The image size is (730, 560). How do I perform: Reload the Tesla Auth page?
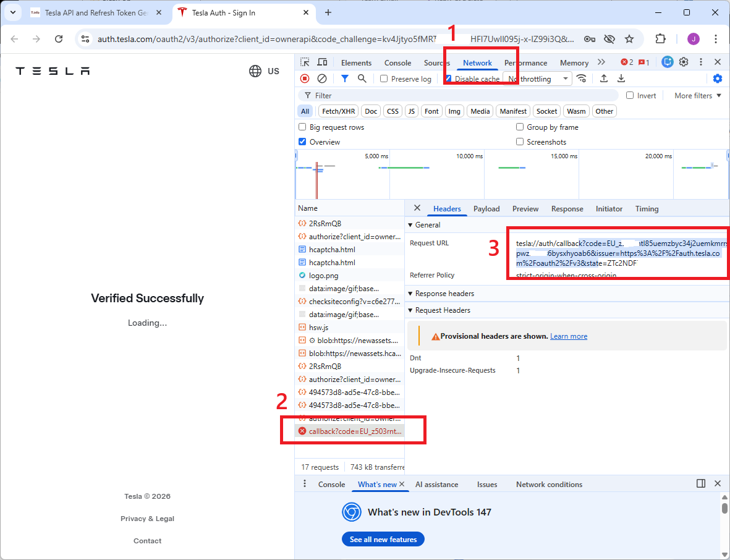click(59, 39)
